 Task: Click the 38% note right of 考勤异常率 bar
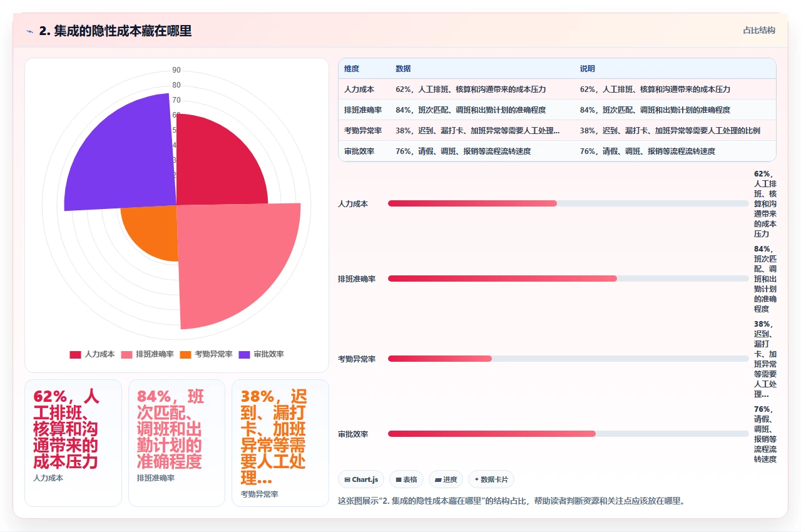(765, 359)
